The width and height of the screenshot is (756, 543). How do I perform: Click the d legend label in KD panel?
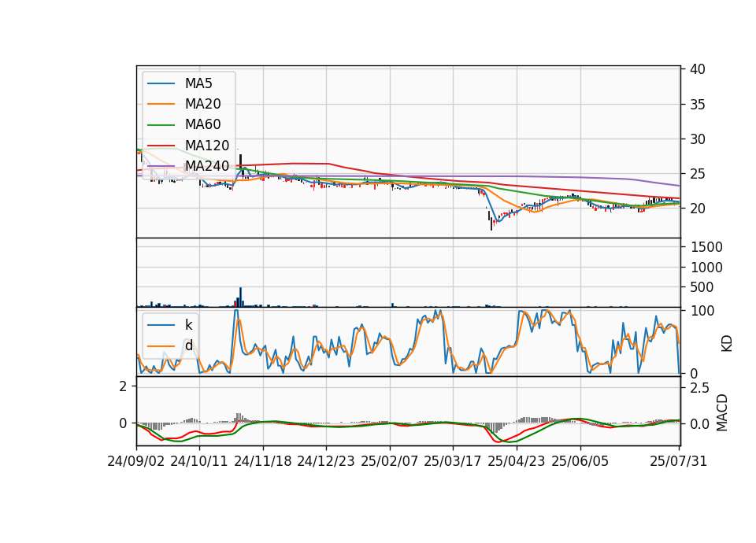click(x=188, y=345)
